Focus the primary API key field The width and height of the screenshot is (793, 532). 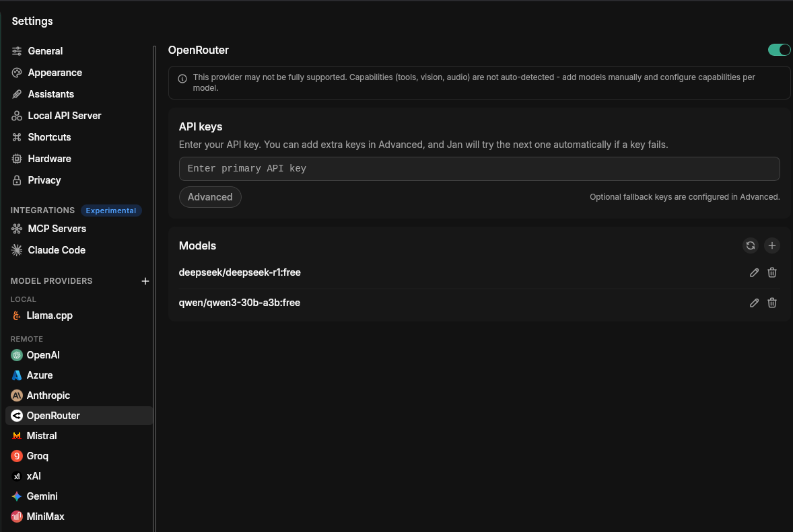pos(479,169)
